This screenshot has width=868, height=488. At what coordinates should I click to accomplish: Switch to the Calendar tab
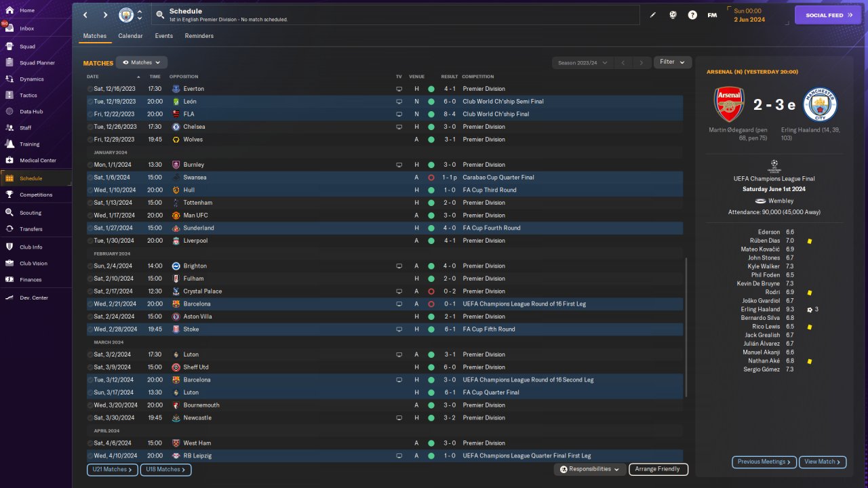130,36
